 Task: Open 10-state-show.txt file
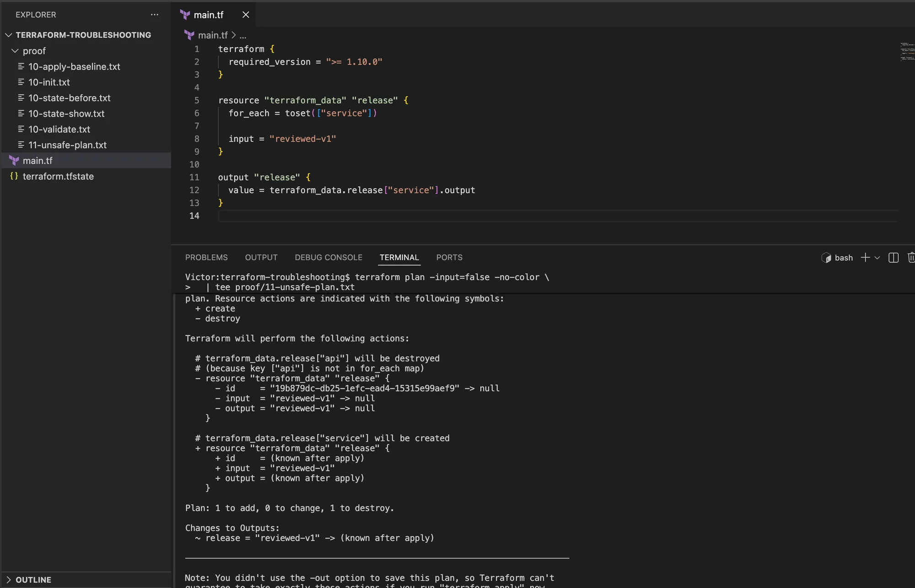[66, 113]
